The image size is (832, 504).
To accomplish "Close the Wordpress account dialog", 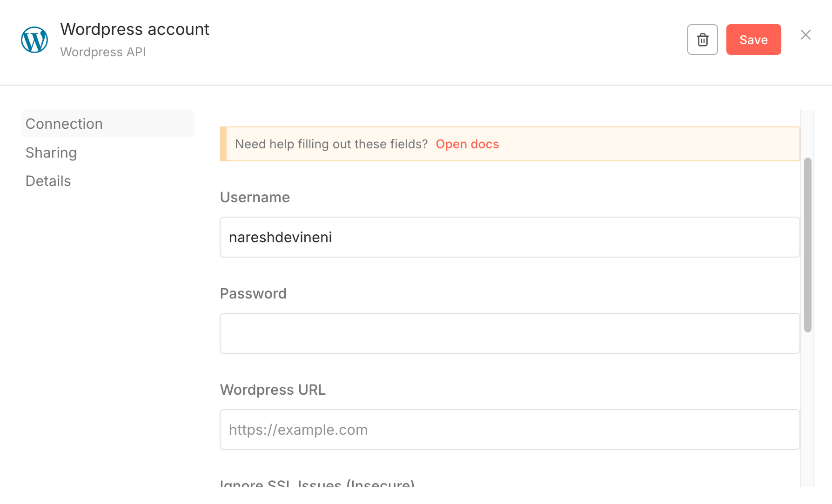I will tap(805, 35).
